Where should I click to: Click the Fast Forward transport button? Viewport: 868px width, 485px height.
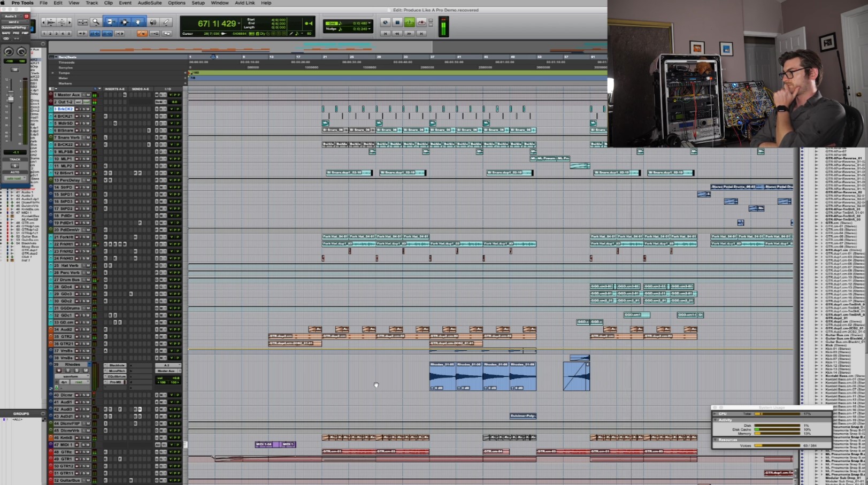pyautogui.click(x=409, y=33)
